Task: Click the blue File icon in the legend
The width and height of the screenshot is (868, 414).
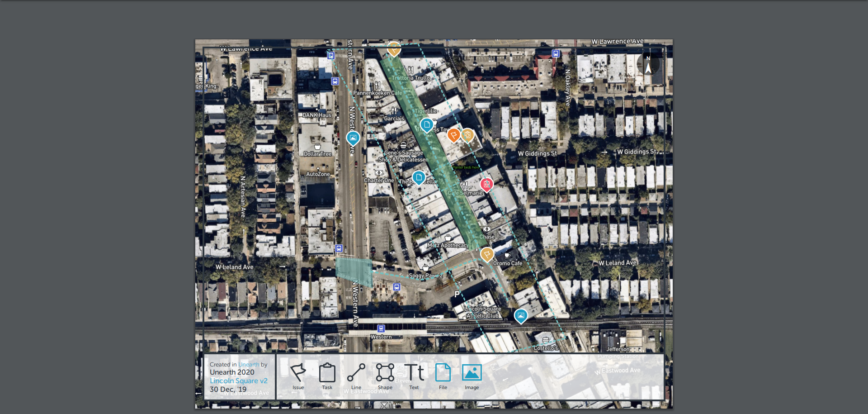Action: [443, 372]
